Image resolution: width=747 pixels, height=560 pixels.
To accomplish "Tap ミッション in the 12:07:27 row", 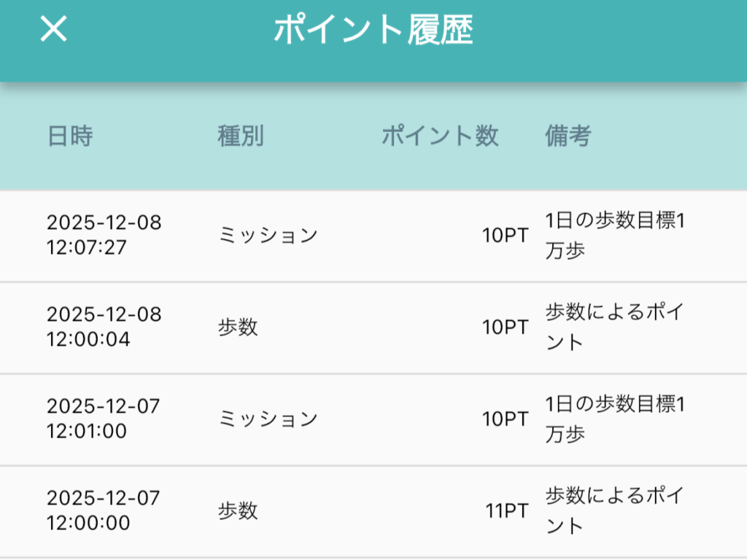I will 268,236.
